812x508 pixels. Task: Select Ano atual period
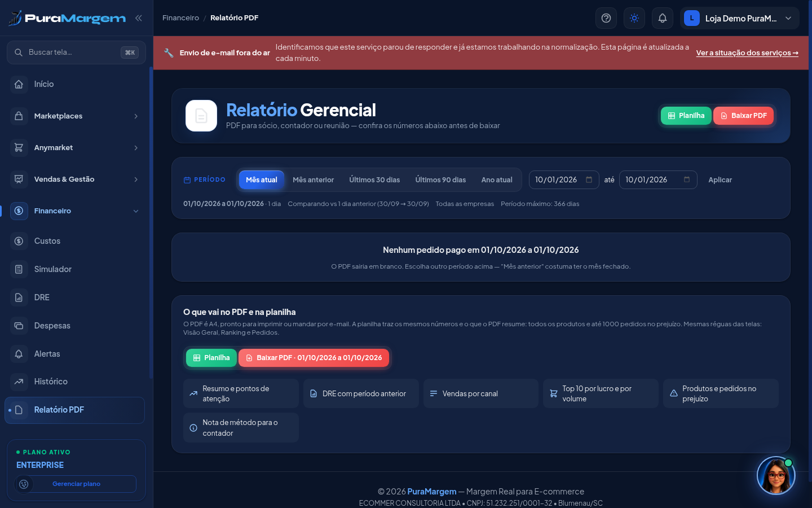pos(497,180)
